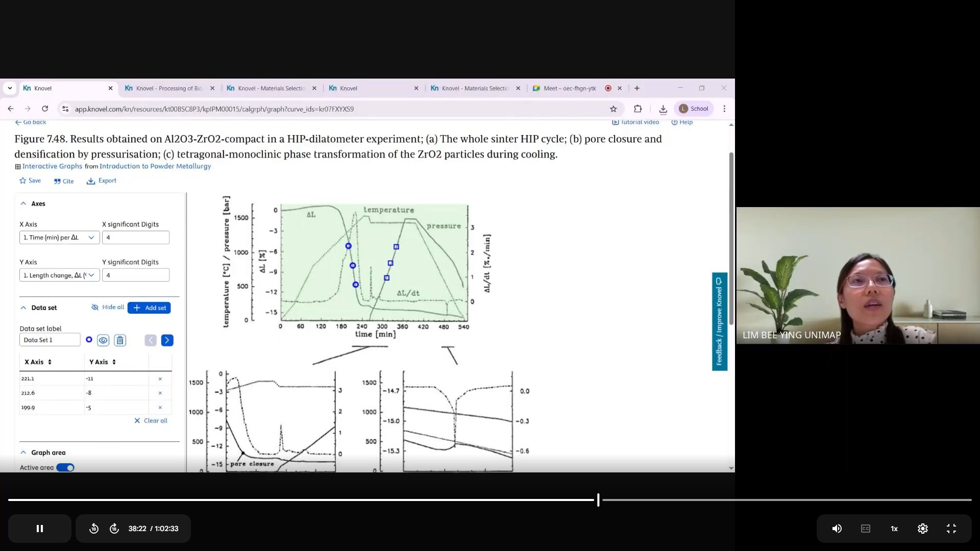Pause the video playback
The width and height of the screenshot is (980, 551).
tap(40, 529)
